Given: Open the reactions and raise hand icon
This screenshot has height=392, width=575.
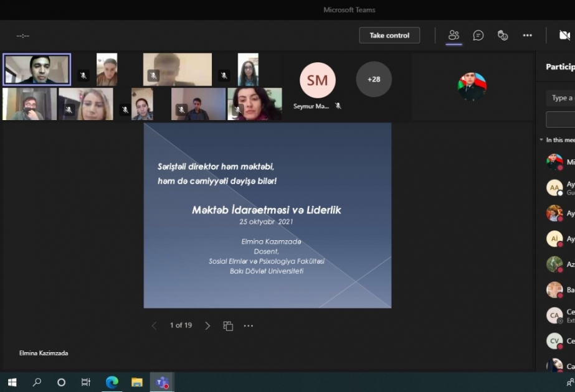Looking at the screenshot, I should point(503,35).
